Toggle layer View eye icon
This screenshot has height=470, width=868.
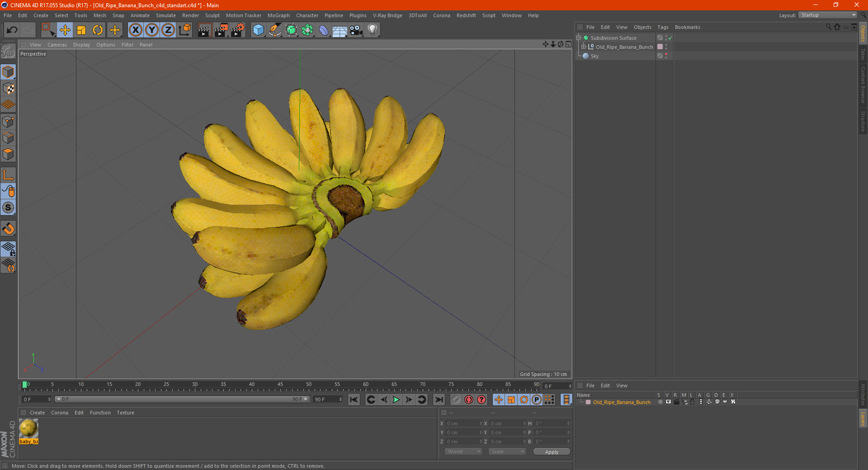click(668, 402)
